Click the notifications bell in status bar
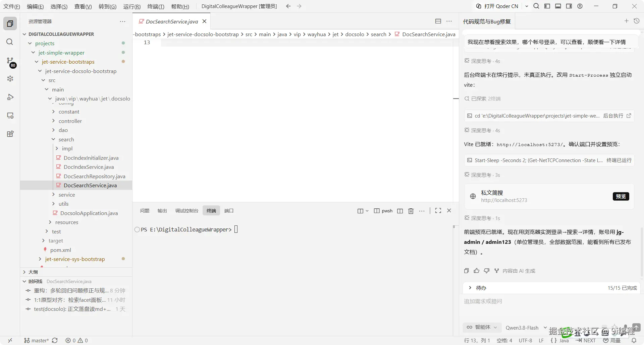The height and width of the screenshot is (345, 644). [x=634, y=340]
